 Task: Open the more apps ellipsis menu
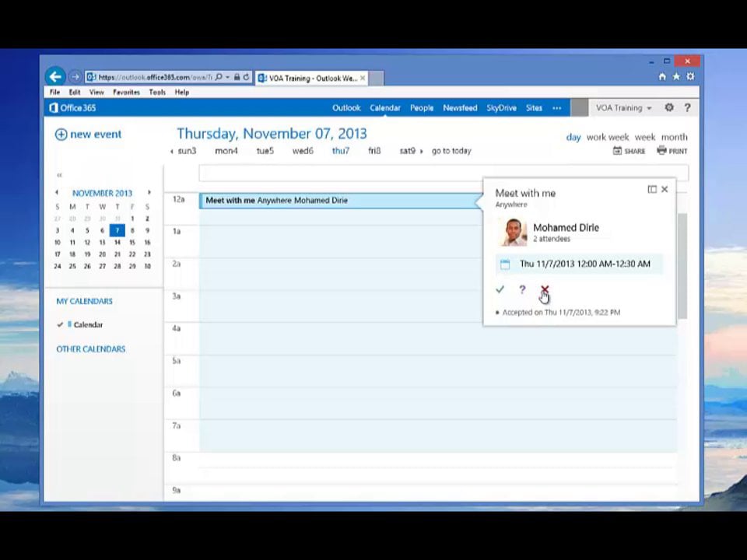556,108
